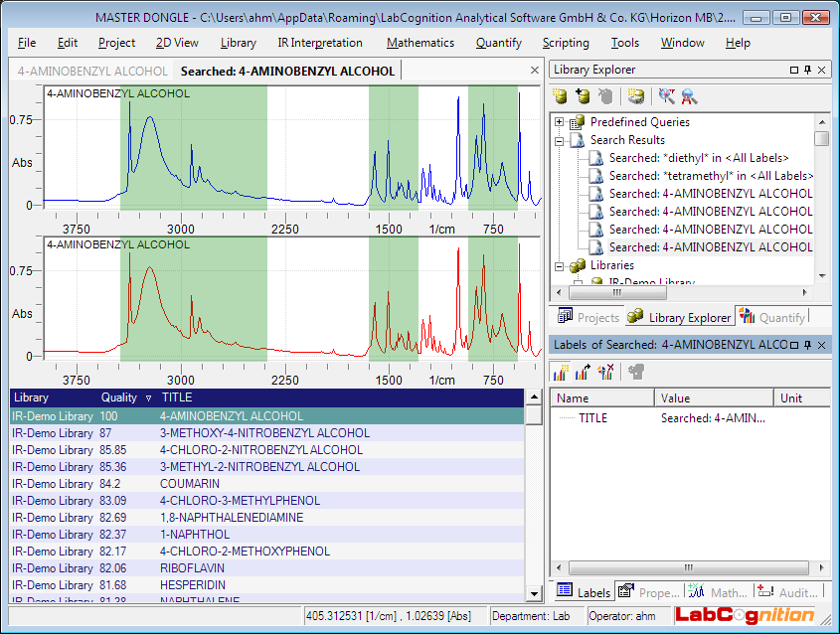Open the text search magnifier icon
The width and height of the screenshot is (840, 634).
(x=689, y=96)
